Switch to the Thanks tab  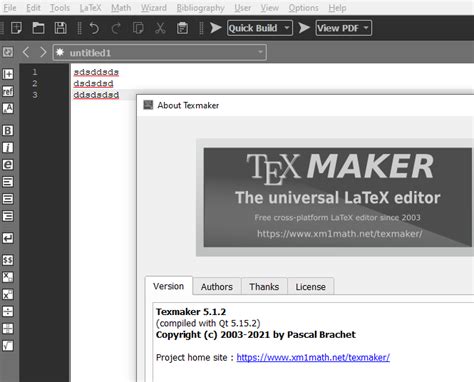[264, 287]
